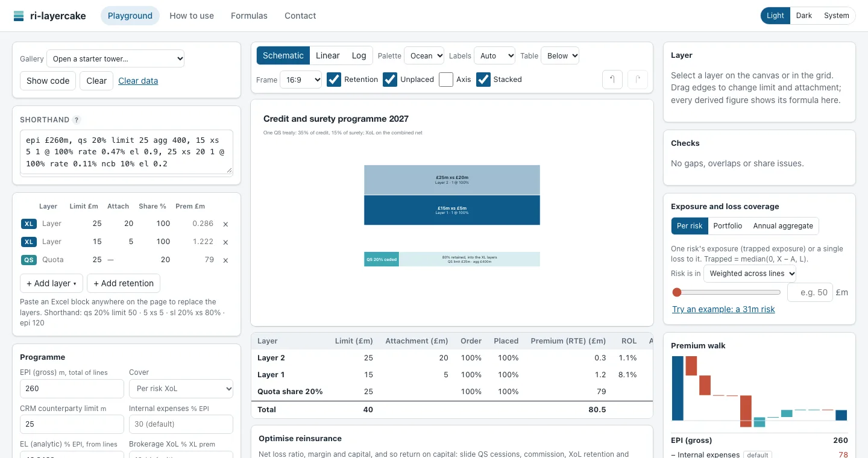Click the undo arrow icon
Image resolution: width=868 pixels, height=458 pixels.
coord(612,80)
